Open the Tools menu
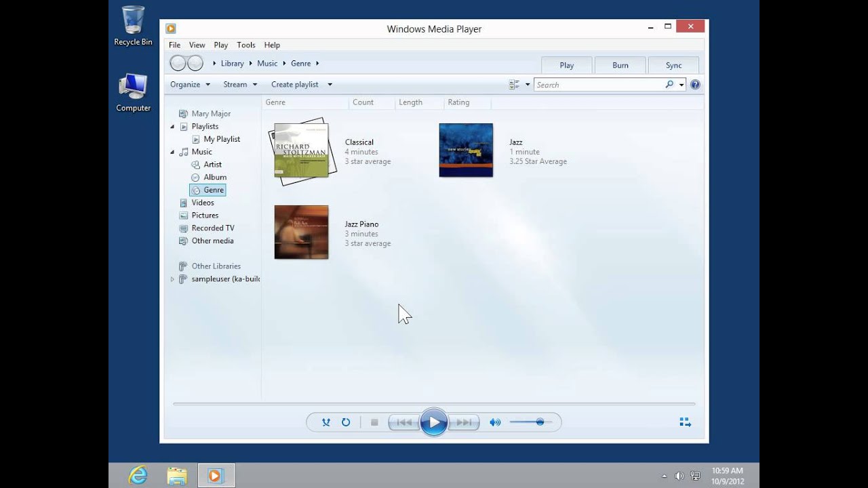 coord(246,45)
